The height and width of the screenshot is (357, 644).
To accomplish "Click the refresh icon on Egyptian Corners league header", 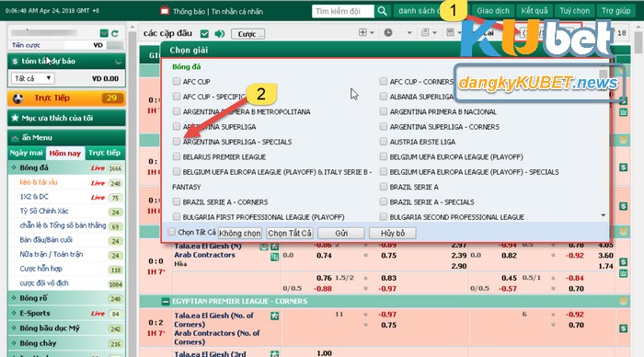I will pos(623,302).
